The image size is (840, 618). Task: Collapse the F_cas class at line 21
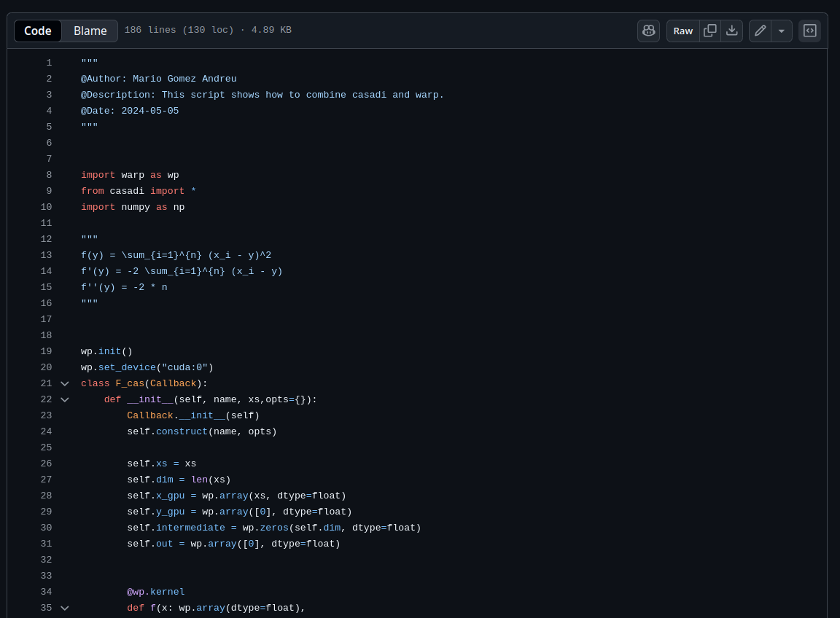pos(65,383)
